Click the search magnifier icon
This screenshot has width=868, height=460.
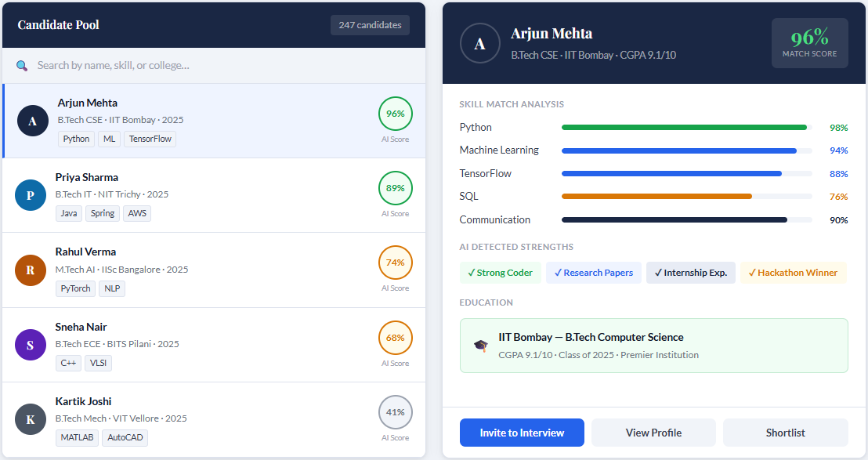point(22,66)
